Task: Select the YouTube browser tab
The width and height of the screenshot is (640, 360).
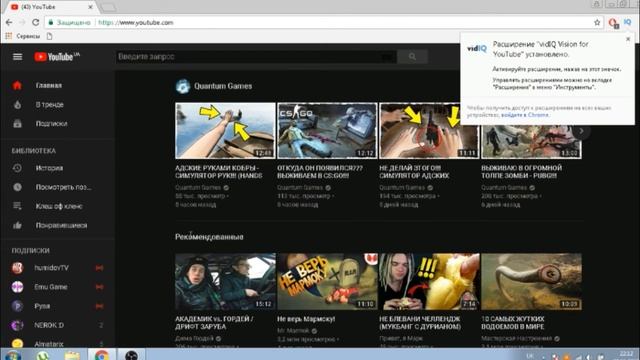Action: click(x=51, y=7)
